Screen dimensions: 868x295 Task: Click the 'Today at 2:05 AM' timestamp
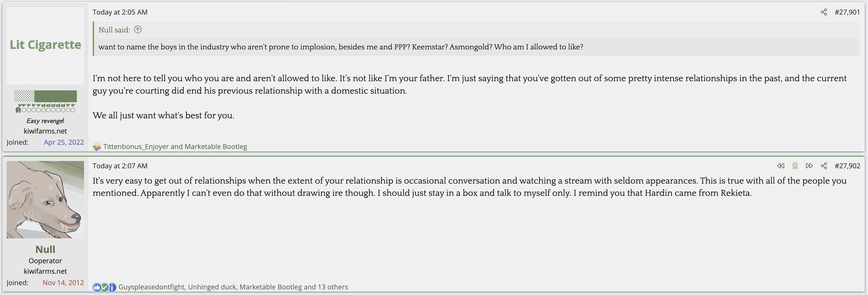tap(120, 12)
